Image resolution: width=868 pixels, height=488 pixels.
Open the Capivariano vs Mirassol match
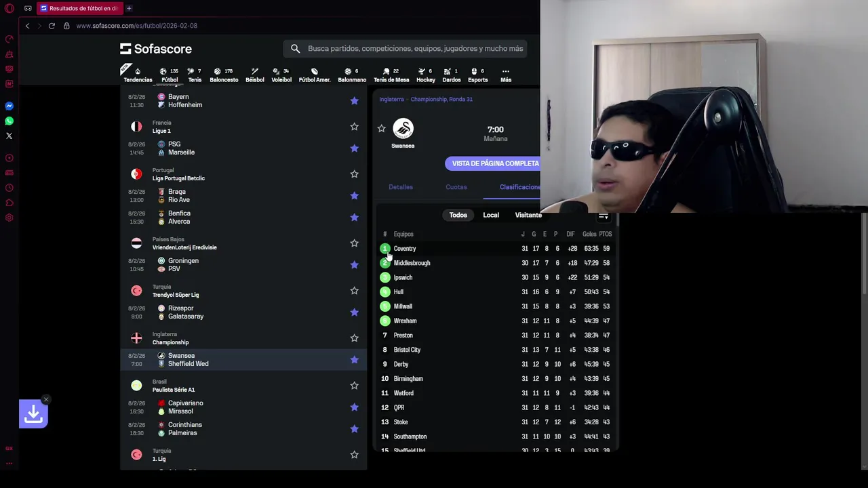coord(244,407)
